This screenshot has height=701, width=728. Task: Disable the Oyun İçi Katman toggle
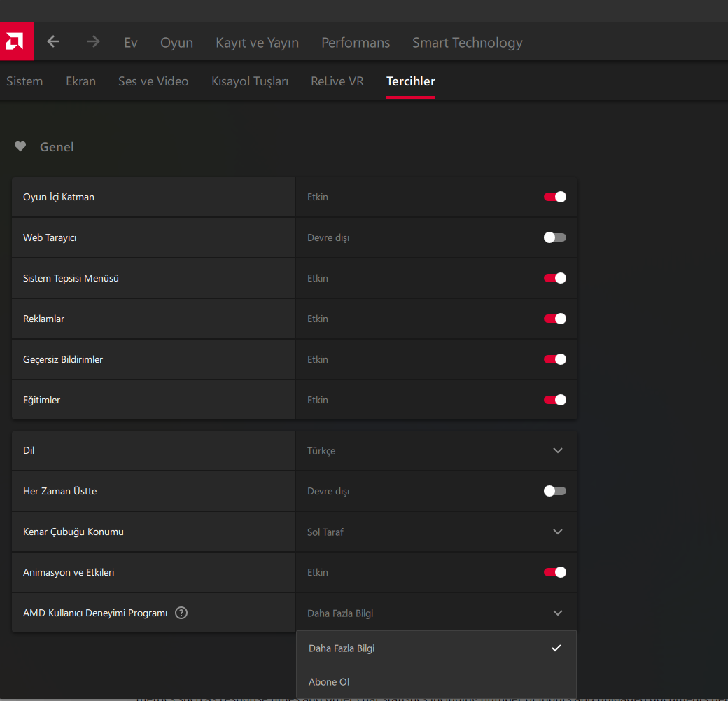pos(554,197)
